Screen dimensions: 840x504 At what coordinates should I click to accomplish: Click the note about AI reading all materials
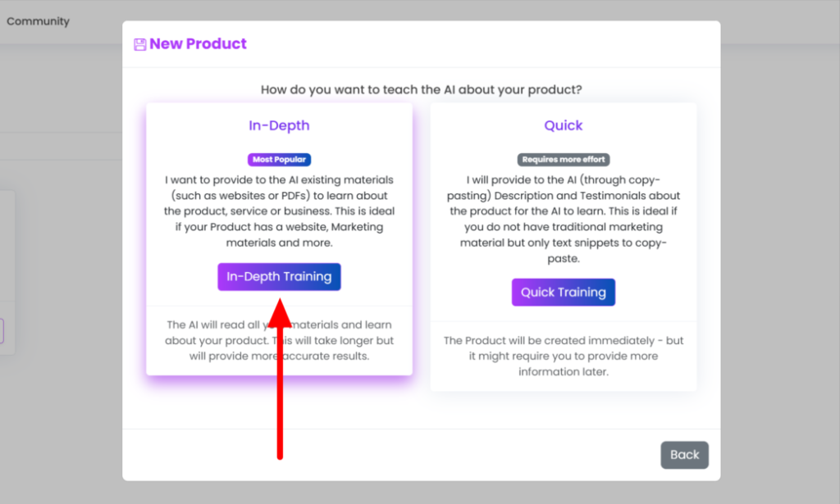(279, 340)
